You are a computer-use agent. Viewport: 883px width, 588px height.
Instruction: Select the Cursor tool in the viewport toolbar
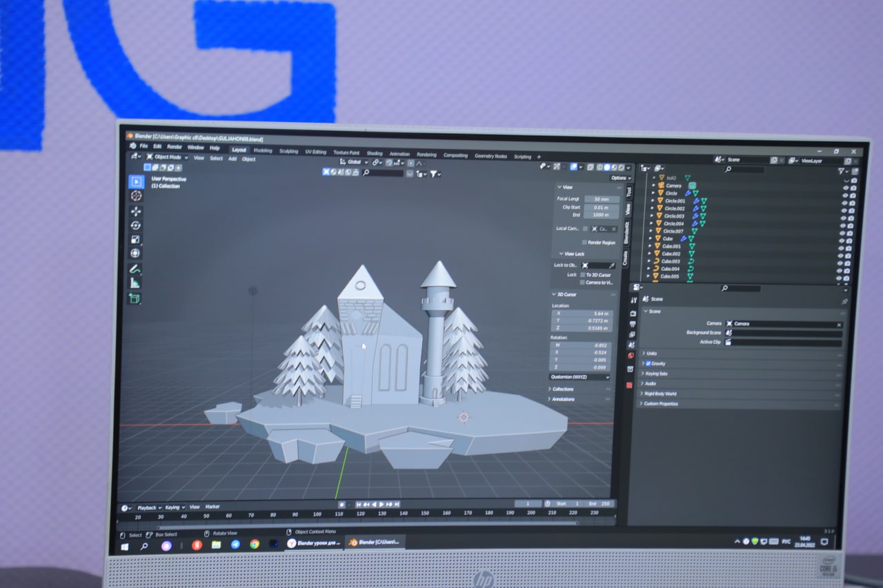136,196
